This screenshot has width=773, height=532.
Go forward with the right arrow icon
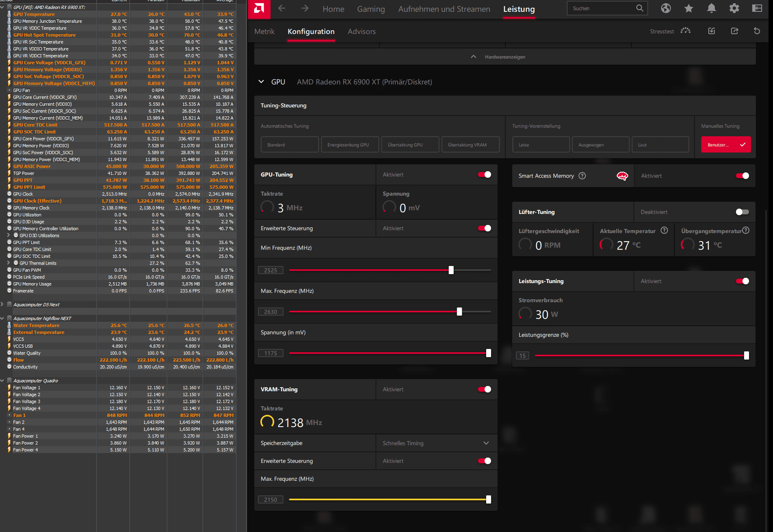(305, 9)
